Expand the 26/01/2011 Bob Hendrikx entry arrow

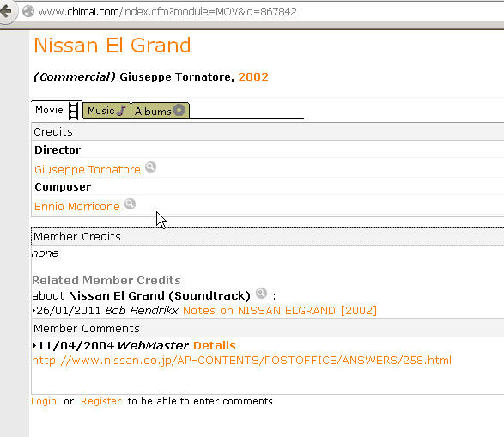[33, 311]
